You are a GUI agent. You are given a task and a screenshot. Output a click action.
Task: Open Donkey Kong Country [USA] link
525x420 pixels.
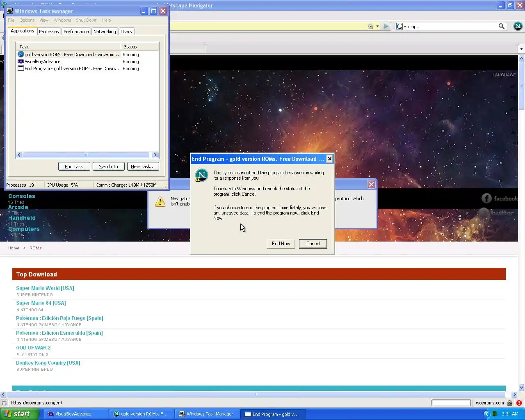coord(48,363)
